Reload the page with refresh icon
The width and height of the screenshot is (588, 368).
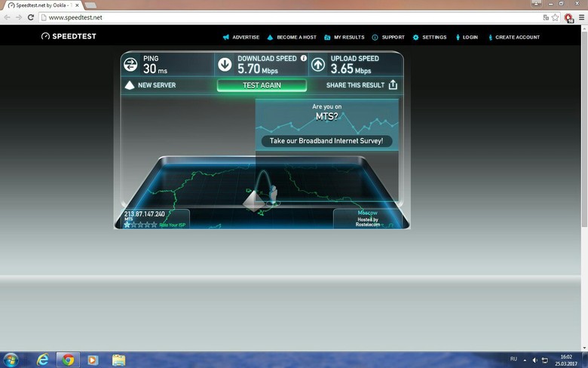tap(31, 17)
